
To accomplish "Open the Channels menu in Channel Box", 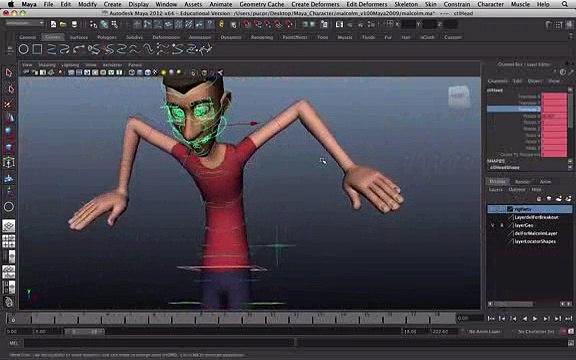I will click(497, 81).
